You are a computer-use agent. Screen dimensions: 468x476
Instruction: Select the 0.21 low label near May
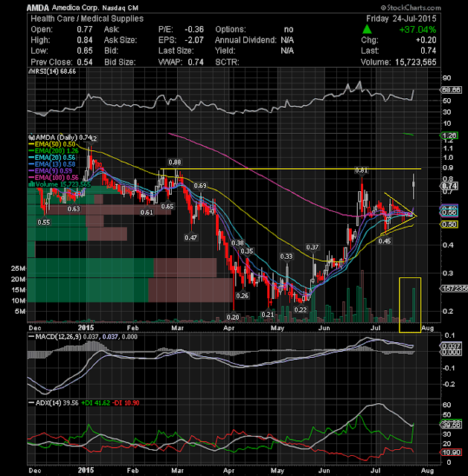[268, 315]
